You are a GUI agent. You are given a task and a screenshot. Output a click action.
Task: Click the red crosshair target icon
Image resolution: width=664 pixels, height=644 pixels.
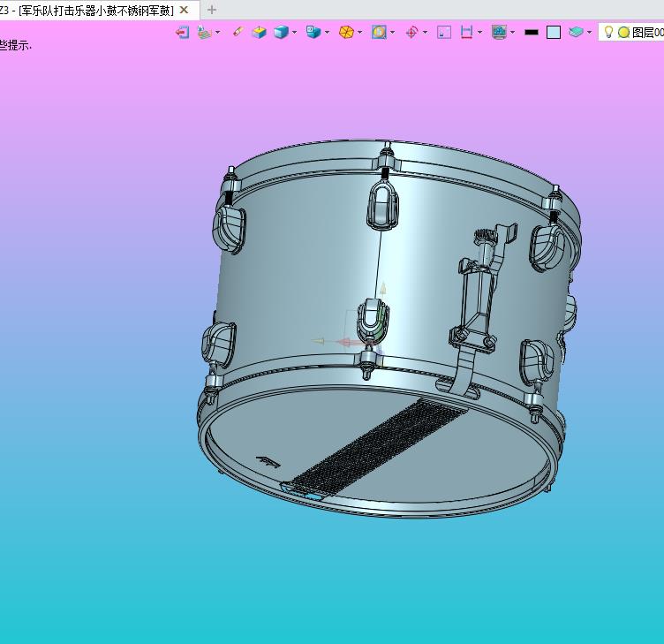point(411,32)
